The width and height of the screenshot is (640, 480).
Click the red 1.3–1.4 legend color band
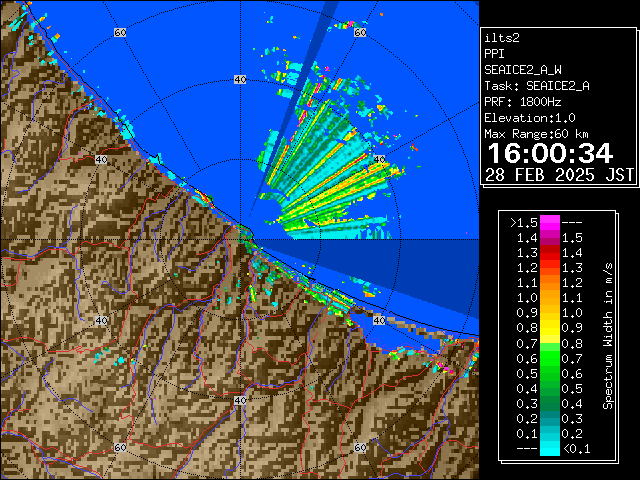[550, 253]
